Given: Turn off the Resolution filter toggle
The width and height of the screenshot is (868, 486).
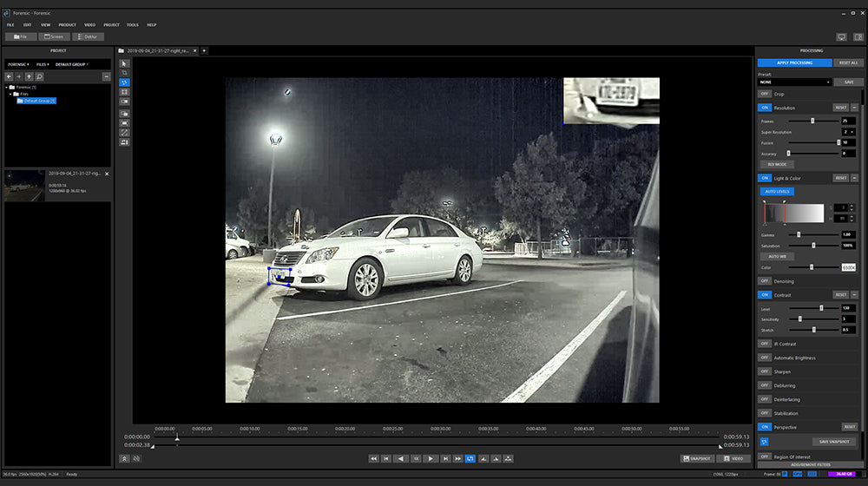Looking at the screenshot, I should click(x=765, y=107).
